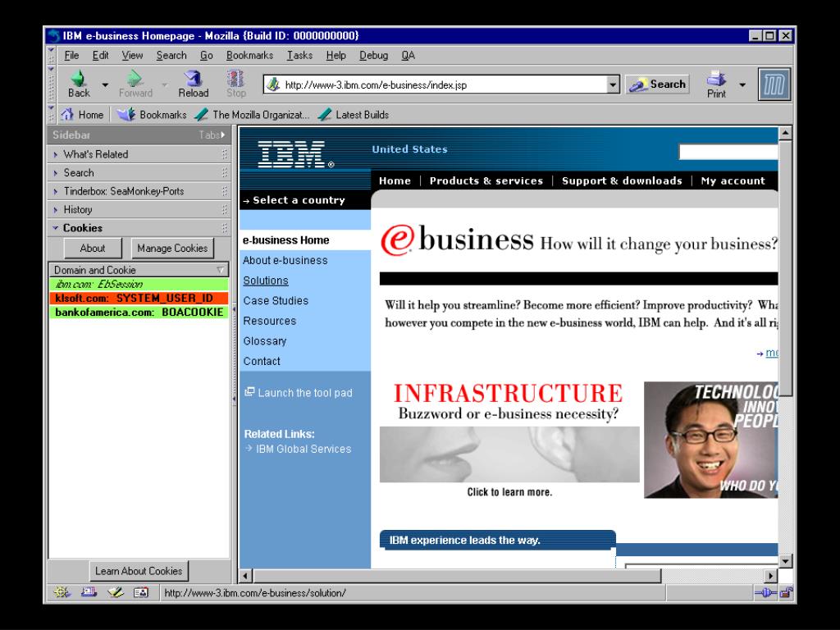The image size is (840, 630).
Task: Open the sidebar Tabs menu
Action: tap(212, 135)
